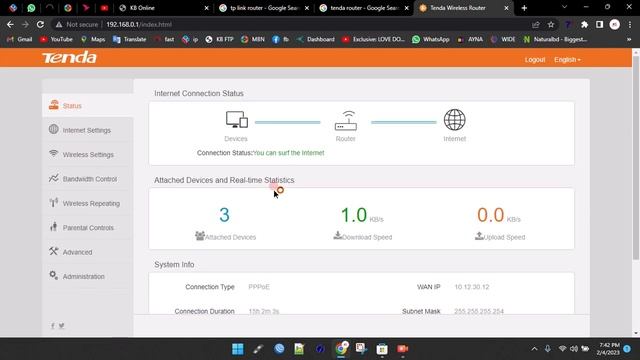The width and height of the screenshot is (640, 360).
Task: Open the Chrome profile avatar
Action: (x=614, y=24)
